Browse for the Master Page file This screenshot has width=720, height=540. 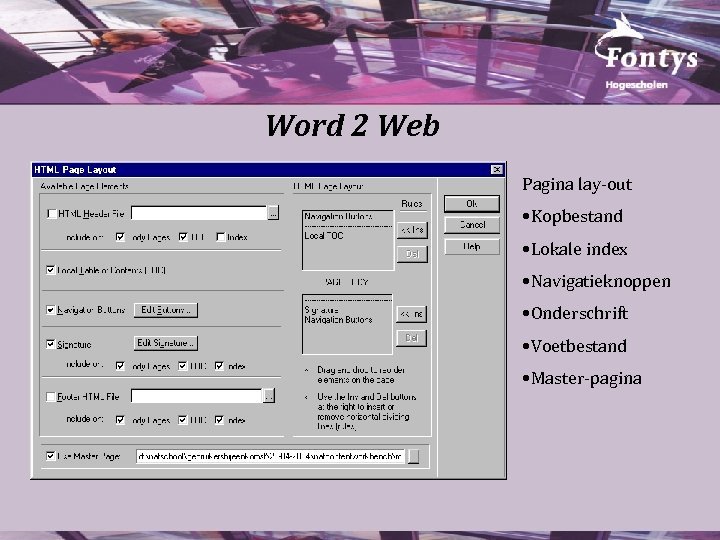pyautogui.click(x=413, y=456)
